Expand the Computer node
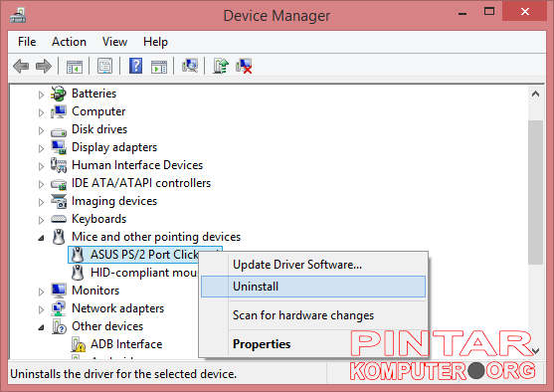This screenshot has width=554, height=392. tap(41, 112)
